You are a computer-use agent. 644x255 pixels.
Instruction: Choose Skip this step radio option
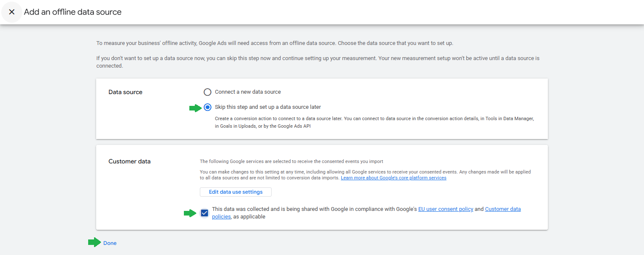[207, 107]
